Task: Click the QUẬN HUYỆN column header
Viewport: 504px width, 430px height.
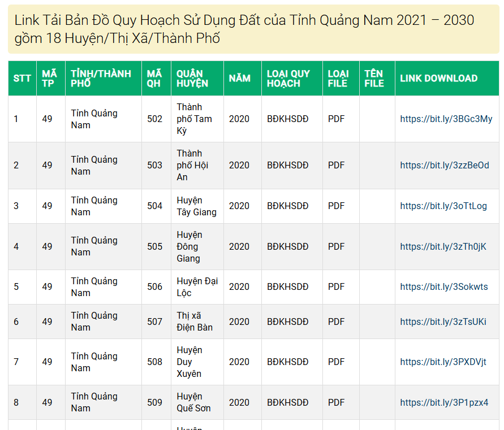Action: (192, 78)
